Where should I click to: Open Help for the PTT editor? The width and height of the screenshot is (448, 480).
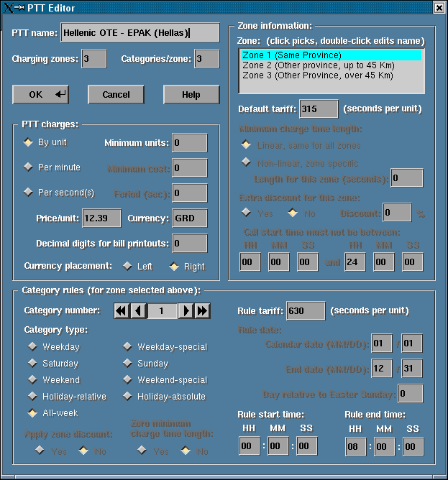(x=191, y=95)
